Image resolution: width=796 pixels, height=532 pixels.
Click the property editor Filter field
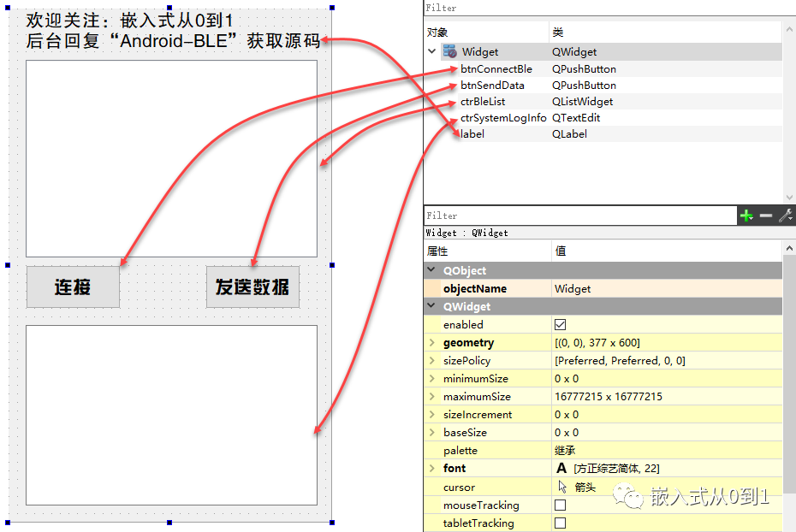pyautogui.click(x=580, y=216)
